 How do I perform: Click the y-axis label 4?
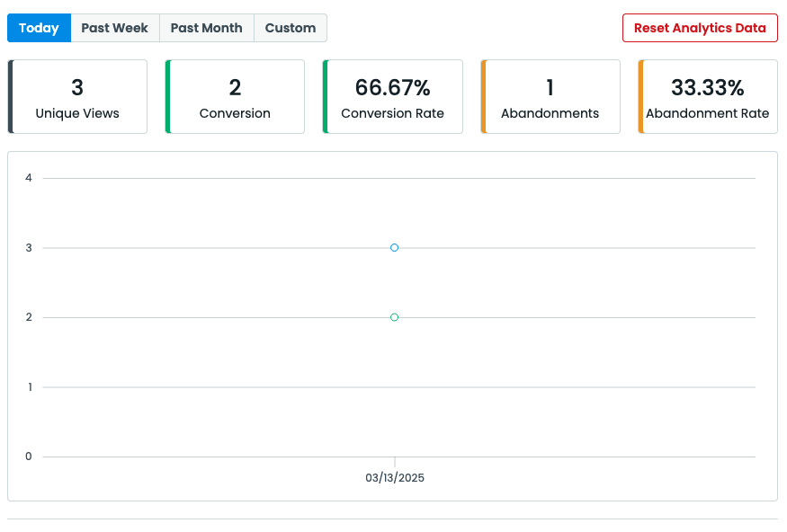29,178
